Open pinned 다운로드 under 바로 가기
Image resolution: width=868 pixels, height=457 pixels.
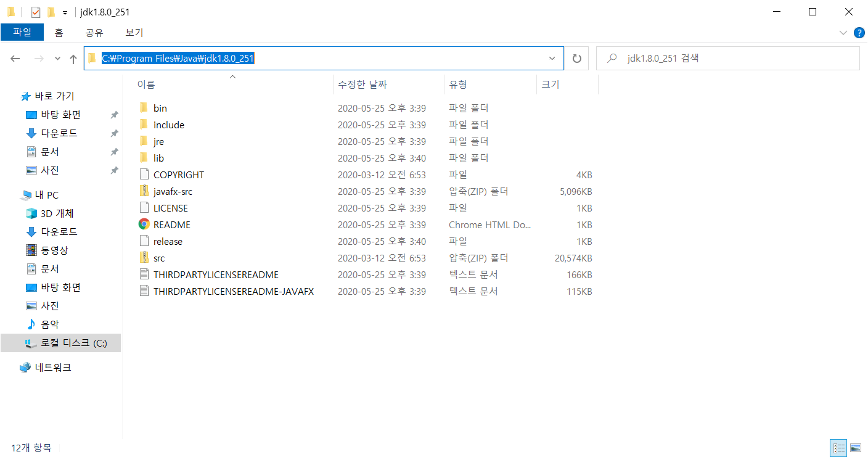point(59,133)
